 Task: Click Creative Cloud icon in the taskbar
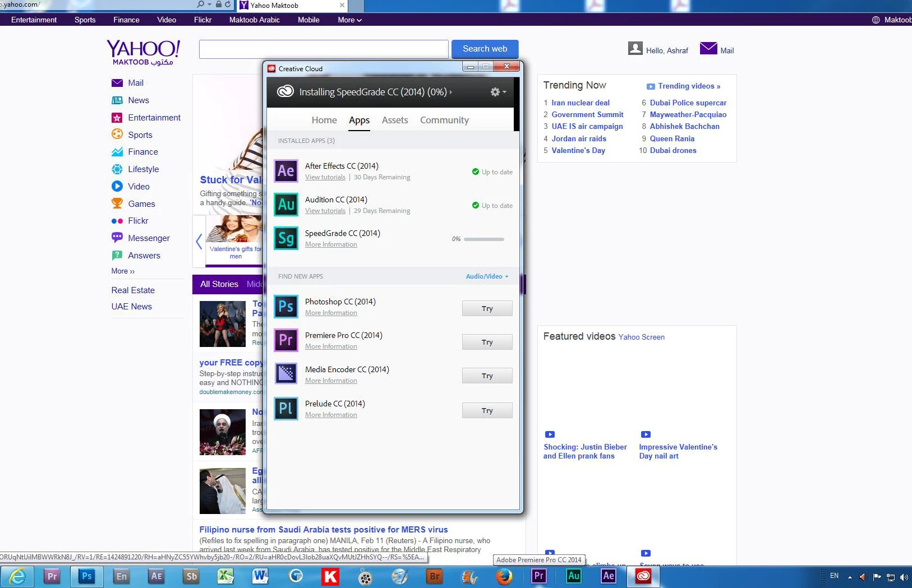click(x=643, y=576)
